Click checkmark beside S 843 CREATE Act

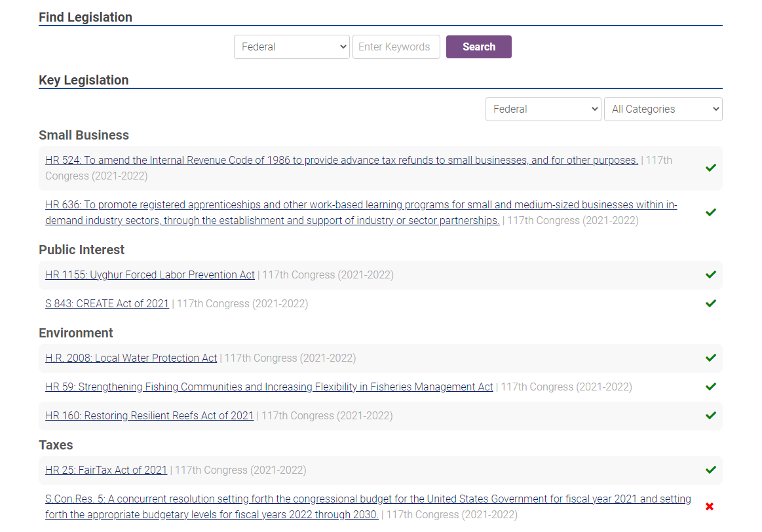710,303
